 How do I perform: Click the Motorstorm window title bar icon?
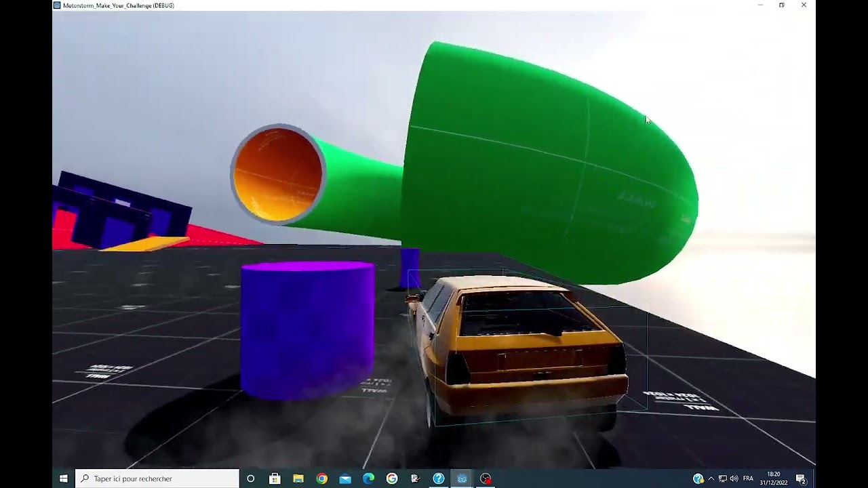(57, 5)
